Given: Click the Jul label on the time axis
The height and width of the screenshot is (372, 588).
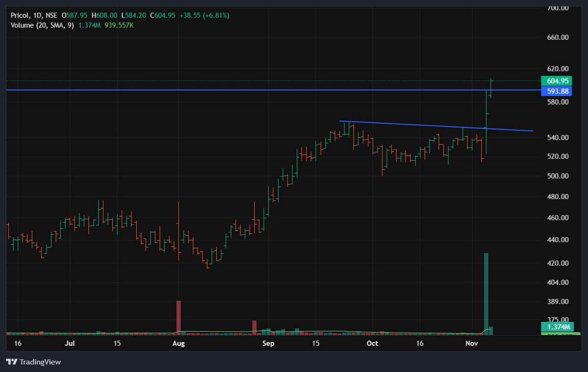Looking at the screenshot, I should pyautogui.click(x=70, y=344).
